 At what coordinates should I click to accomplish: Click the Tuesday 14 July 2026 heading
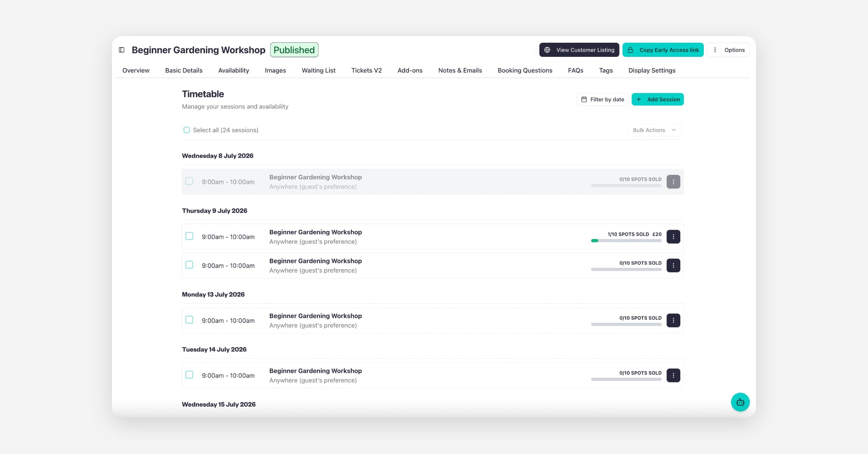tap(214, 349)
